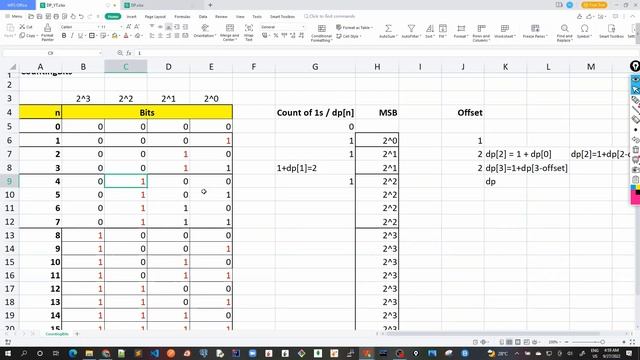Open the View ribbon tab
Screen dimensions: 640x360
tap(240, 17)
